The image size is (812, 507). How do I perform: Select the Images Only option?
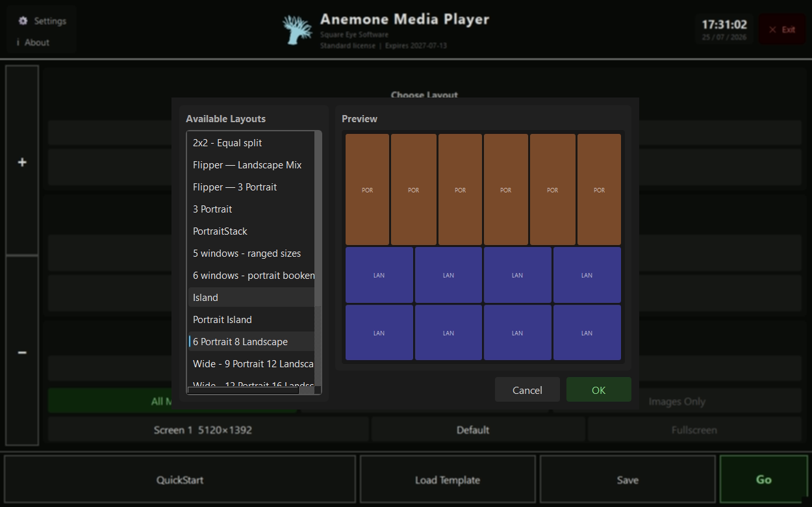(x=677, y=402)
